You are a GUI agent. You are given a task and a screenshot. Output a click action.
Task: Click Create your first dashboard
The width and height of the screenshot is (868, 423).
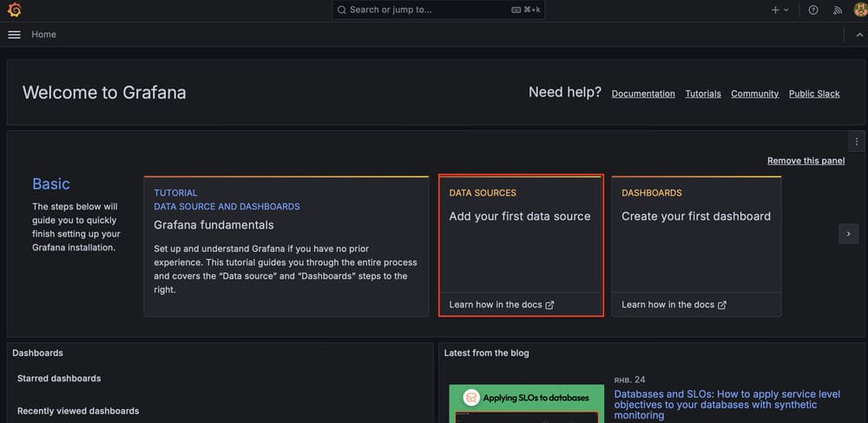[x=696, y=216]
